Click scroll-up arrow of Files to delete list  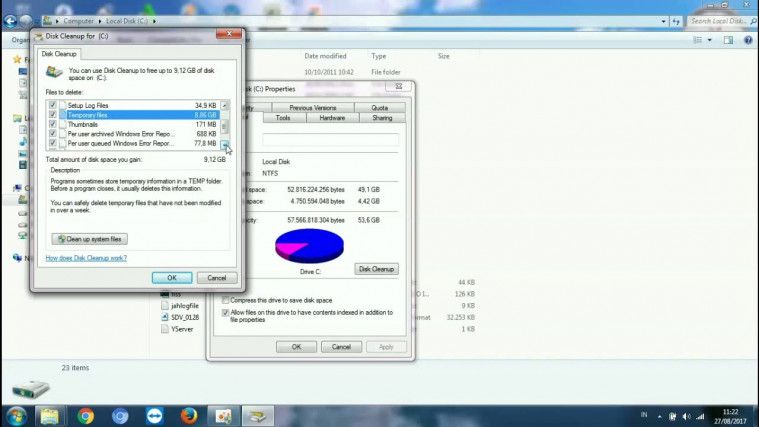point(225,105)
